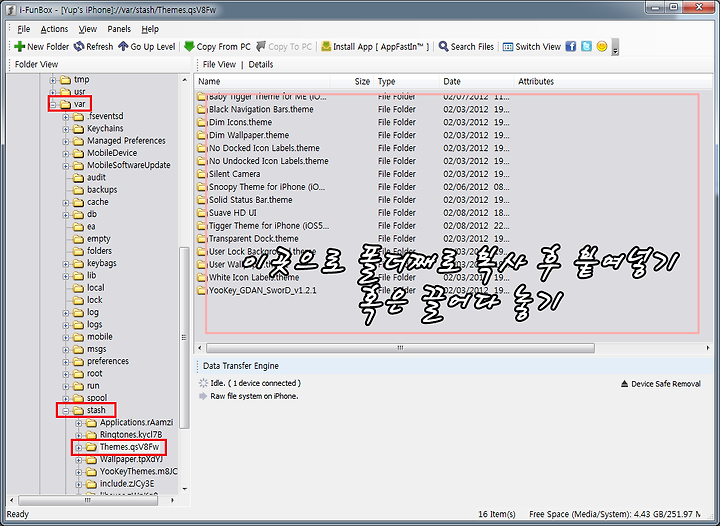
Task: Expand the root folder node
Action: [66, 374]
